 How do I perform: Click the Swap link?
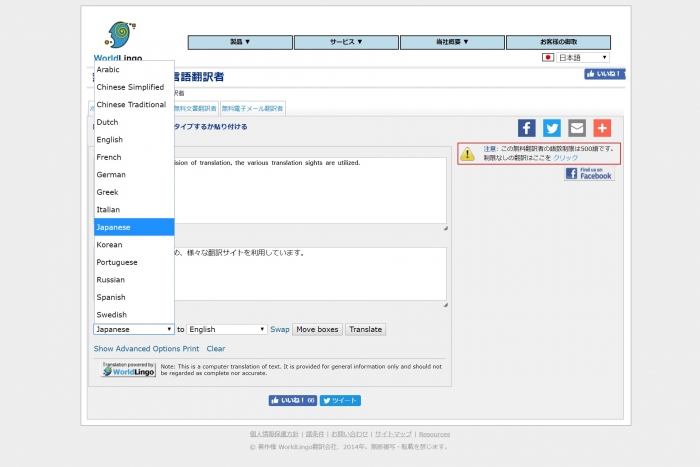pyautogui.click(x=280, y=329)
